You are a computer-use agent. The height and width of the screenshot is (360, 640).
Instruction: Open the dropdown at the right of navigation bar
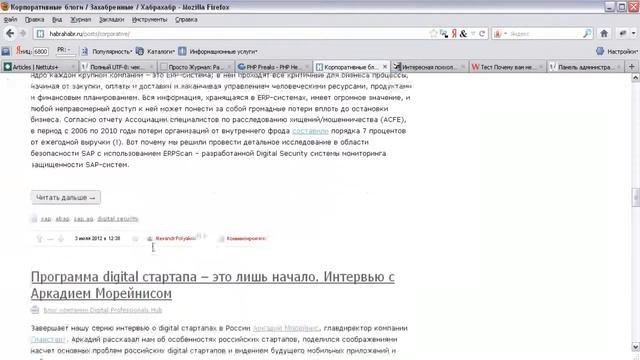(633, 34)
